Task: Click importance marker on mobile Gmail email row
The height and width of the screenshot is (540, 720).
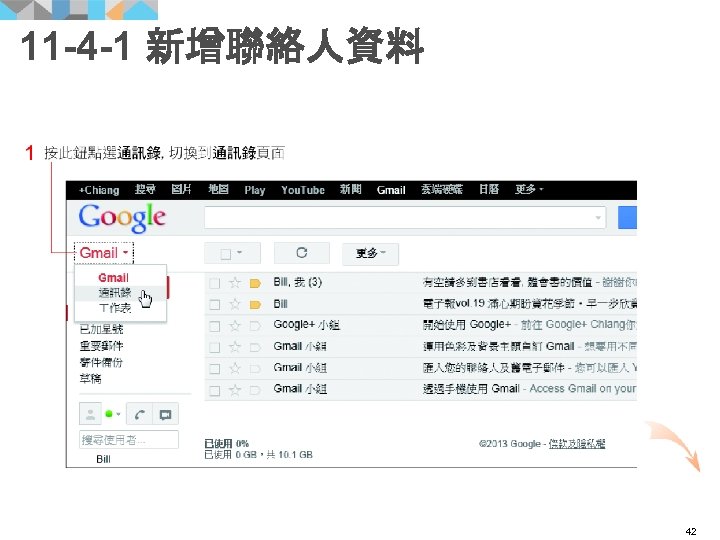Action: pos(255,390)
